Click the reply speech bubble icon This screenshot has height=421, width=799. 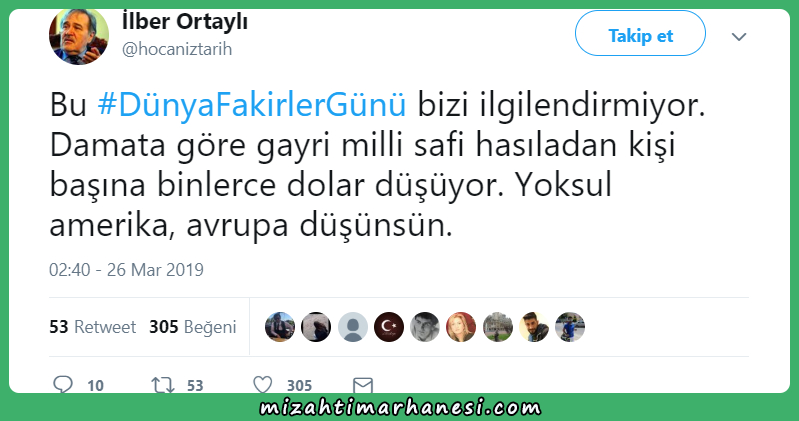(63, 384)
